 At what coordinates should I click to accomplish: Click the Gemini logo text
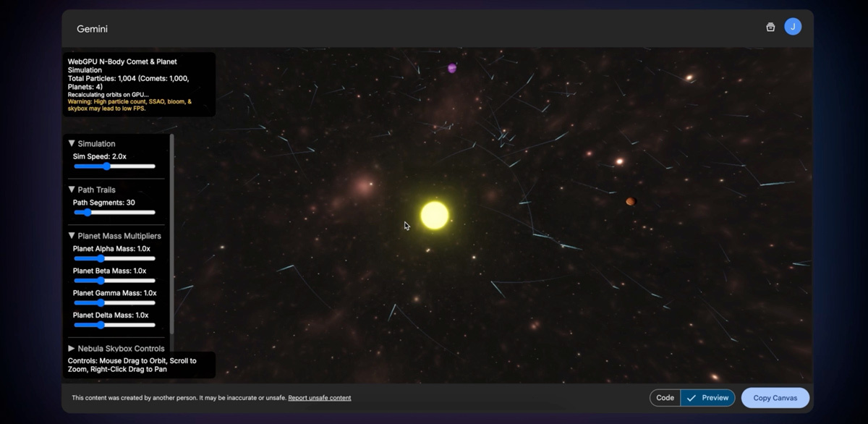click(93, 29)
